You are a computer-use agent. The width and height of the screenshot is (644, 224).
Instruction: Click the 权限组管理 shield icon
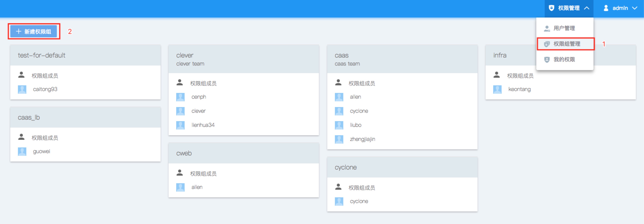(x=547, y=44)
